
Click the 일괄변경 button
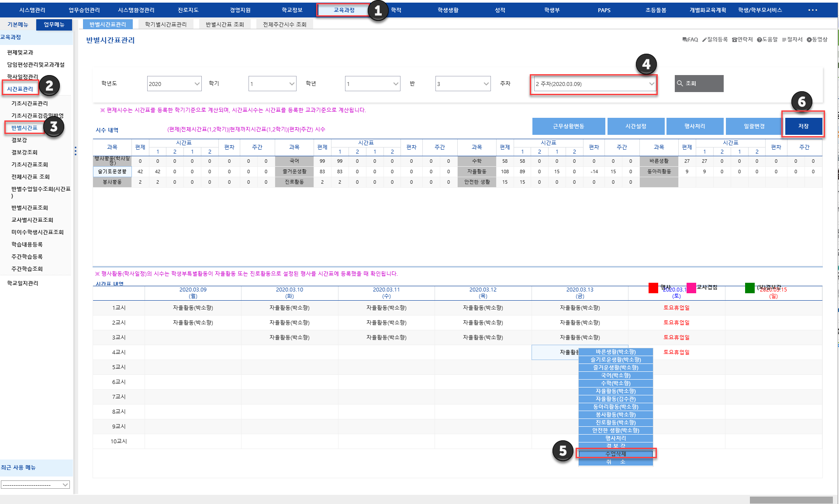click(754, 126)
